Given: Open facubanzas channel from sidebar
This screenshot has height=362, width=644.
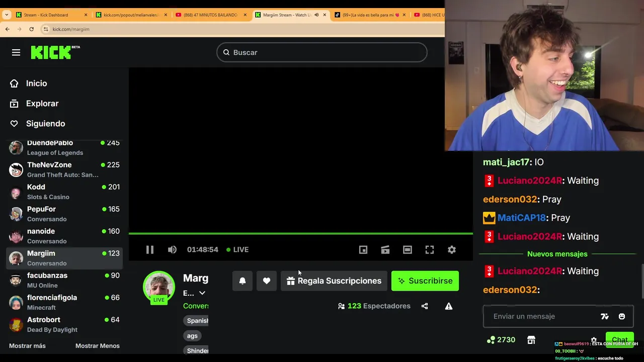Looking at the screenshot, I should point(64,281).
